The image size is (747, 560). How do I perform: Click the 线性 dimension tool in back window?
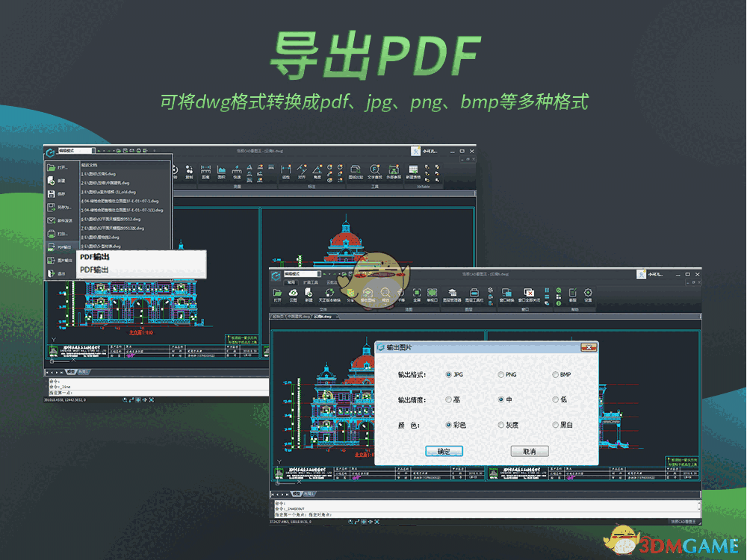pyautogui.click(x=286, y=172)
